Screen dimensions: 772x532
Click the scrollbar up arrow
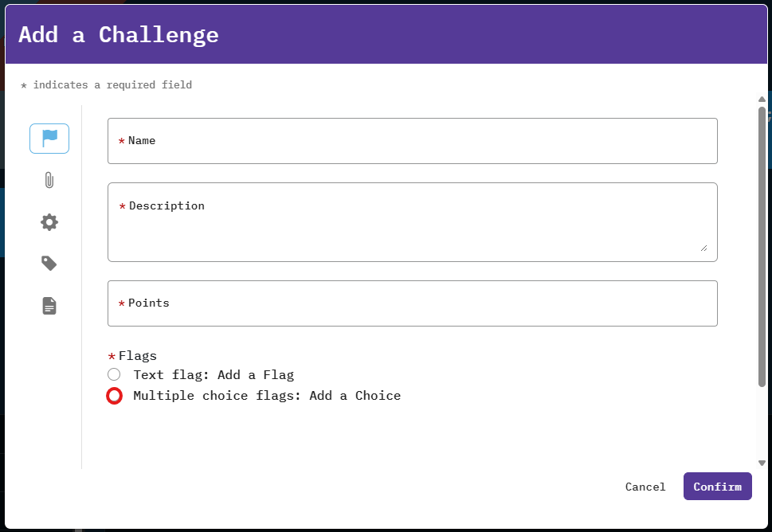click(x=762, y=100)
